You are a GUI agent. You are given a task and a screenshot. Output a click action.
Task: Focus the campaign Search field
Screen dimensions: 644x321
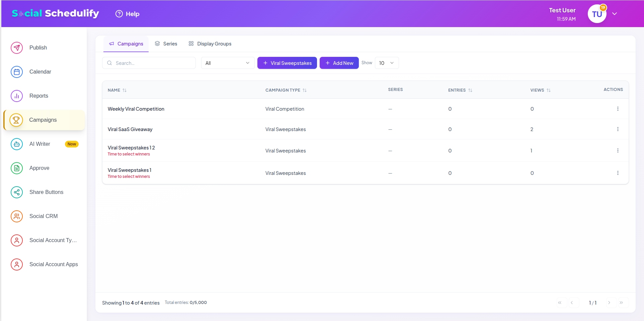(152, 63)
